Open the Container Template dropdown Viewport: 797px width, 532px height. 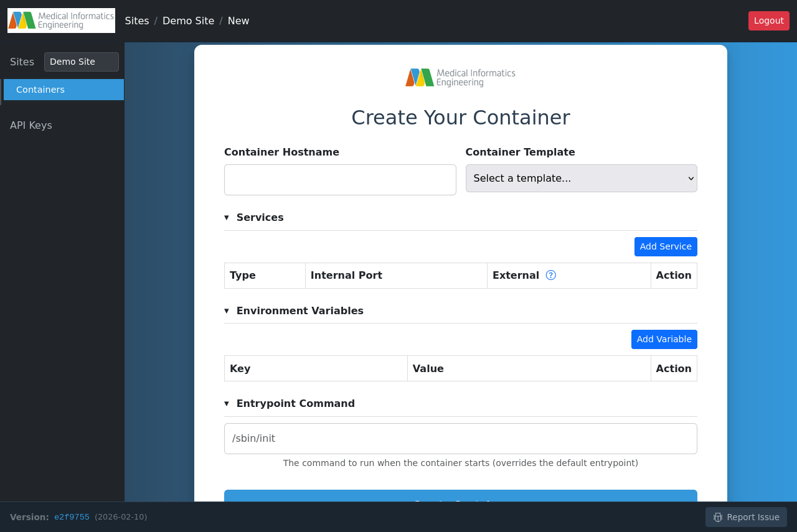581,179
